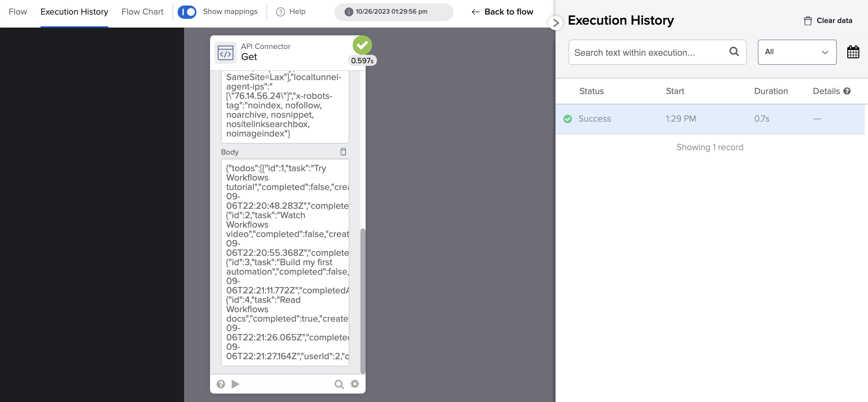Open the Help link
The height and width of the screenshot is (402, 868).
pyautogui.click(x=291, y=12)
